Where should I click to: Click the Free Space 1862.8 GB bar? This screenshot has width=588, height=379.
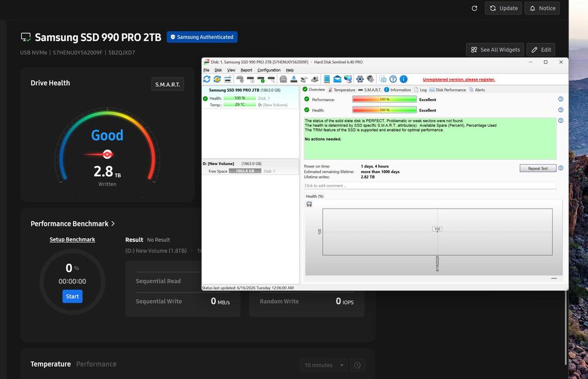(x=245, y=171)
